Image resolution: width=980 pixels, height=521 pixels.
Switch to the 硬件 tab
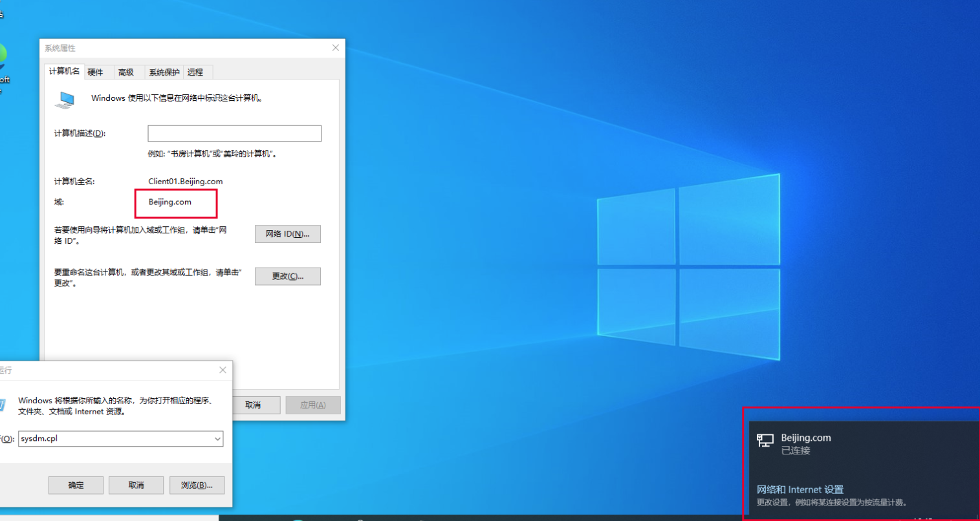[96, 72]
